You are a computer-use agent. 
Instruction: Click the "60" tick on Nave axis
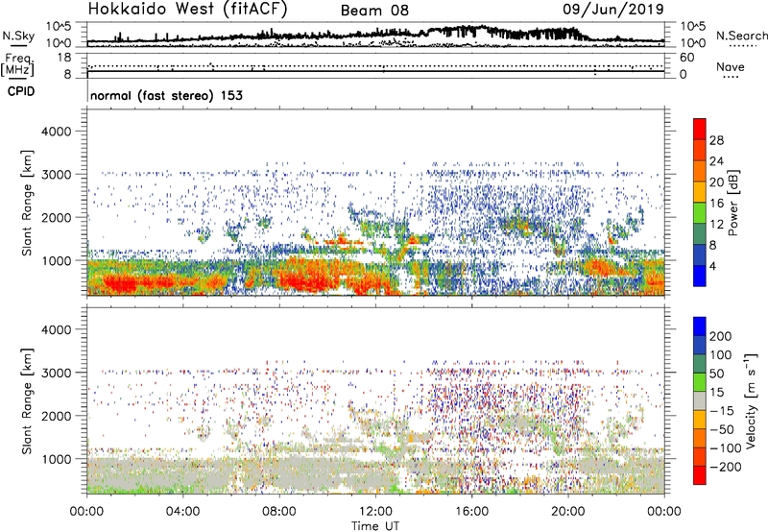tap(687, 58)
